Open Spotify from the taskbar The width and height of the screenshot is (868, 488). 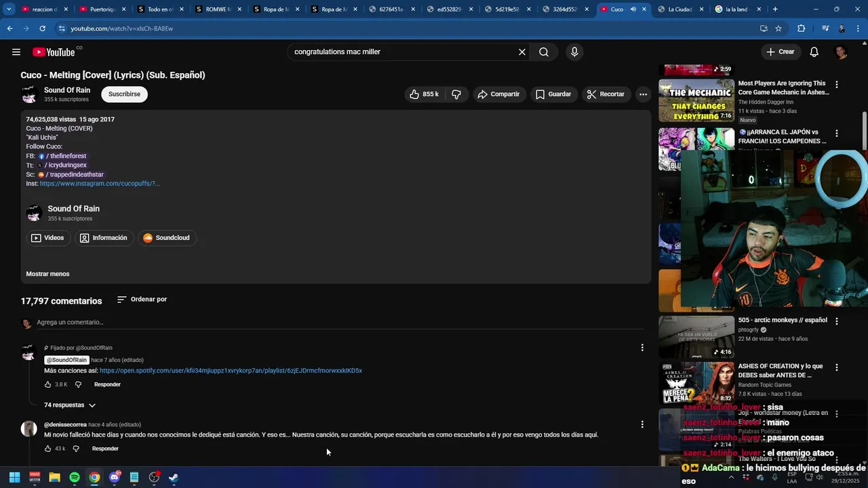point(75,477)
